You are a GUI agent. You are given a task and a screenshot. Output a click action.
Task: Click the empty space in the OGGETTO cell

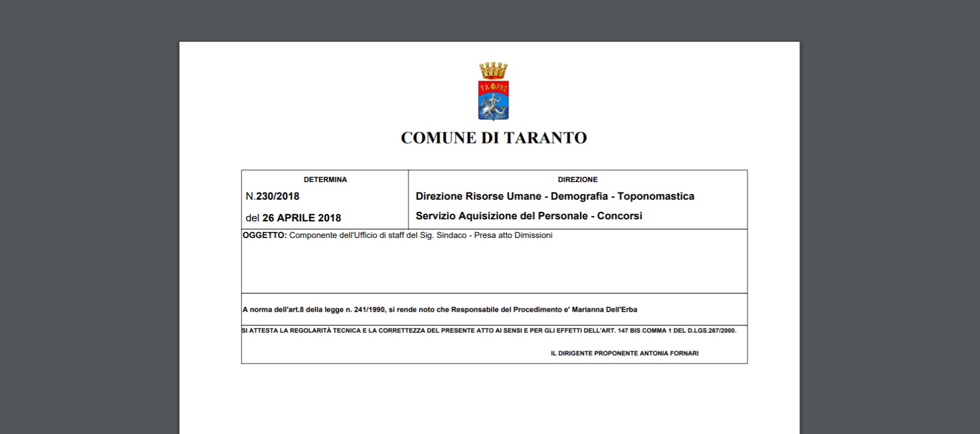click(x=493, y=267)
